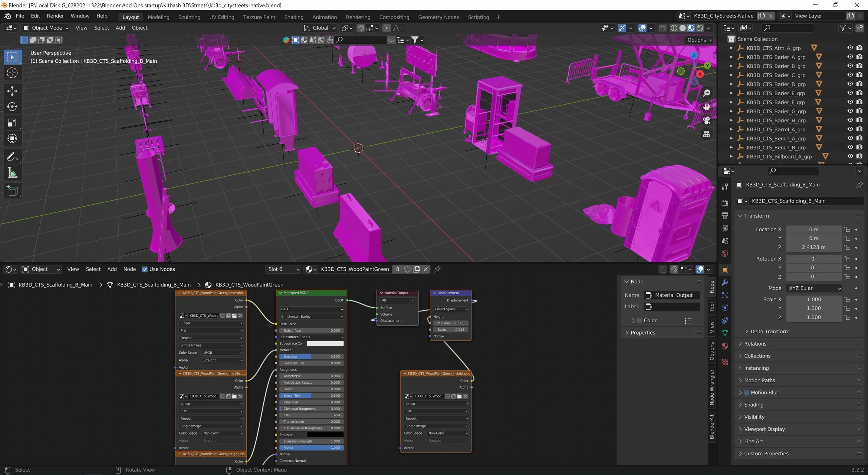Hide KB3D_CTS_Bench_A_grp in viewport
The height and width of the screenshot is (475, 868).
[x=850, y=138]
